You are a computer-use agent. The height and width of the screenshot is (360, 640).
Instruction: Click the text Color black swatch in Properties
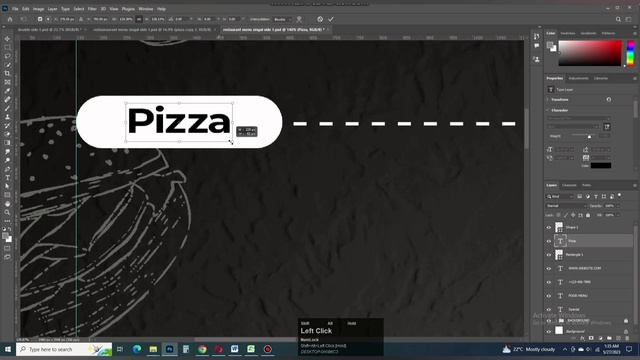pyautogui.click(x=601, y=165)
